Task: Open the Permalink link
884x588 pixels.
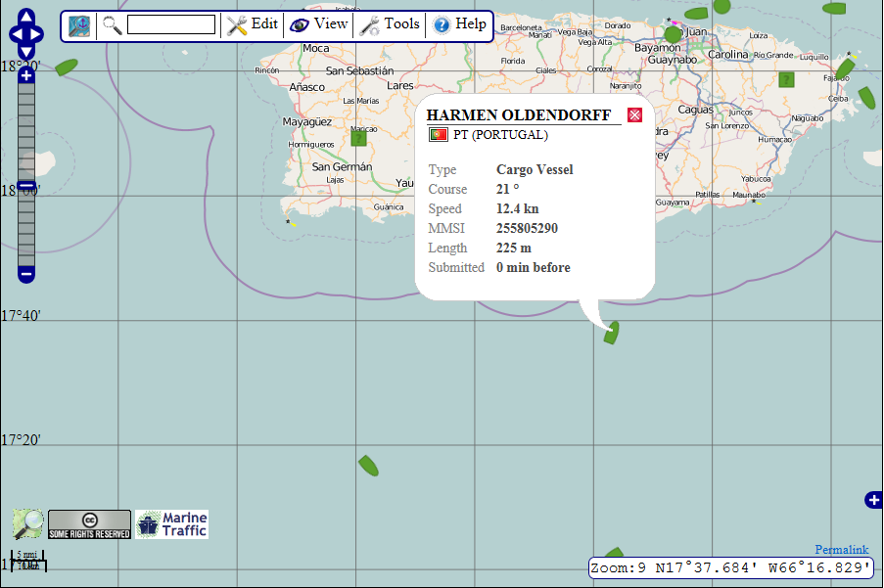Action: [840, 549]
